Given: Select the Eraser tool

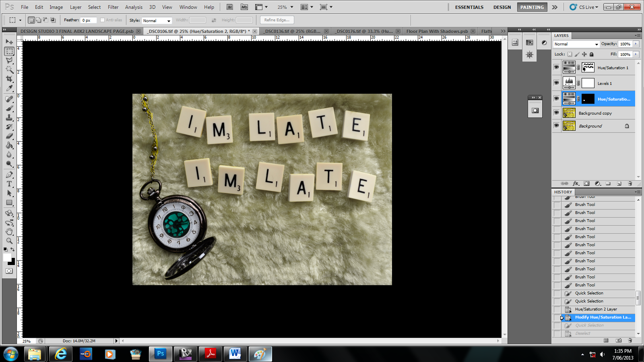Looking at the screenshot, I should [9, 136].
